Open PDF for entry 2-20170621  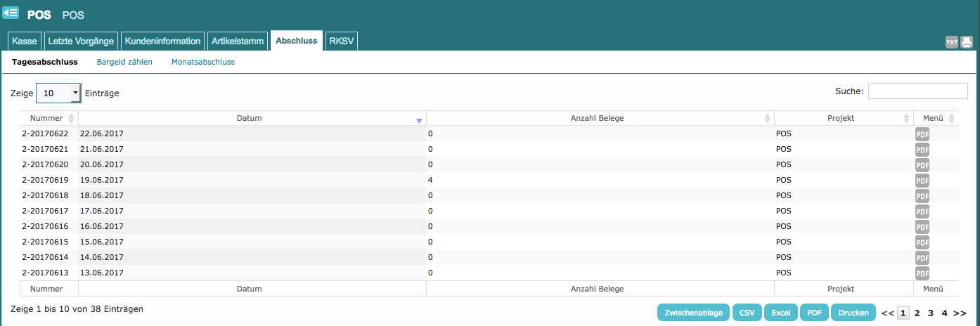click(922, 149)
